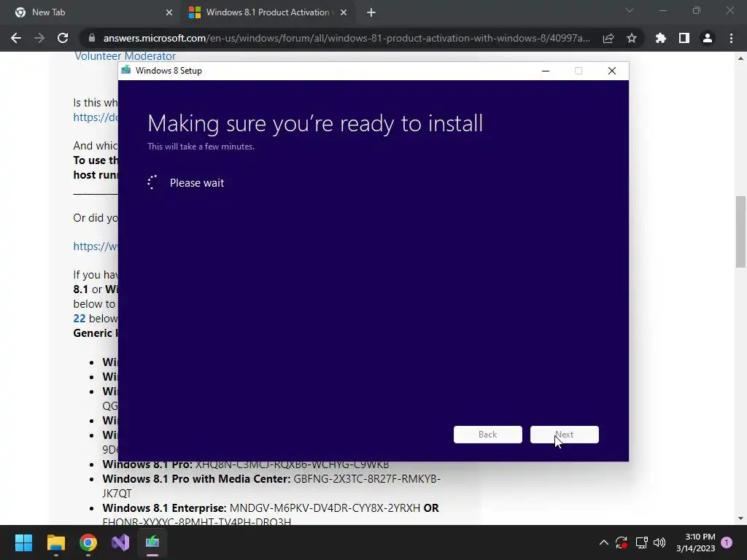Share this page via the share icon
Viewport: 747px width, 560px height.
(x=608, y=38)
